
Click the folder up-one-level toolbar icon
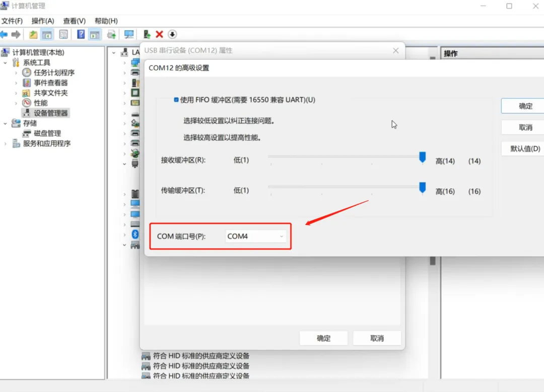(x=33, y=34)
